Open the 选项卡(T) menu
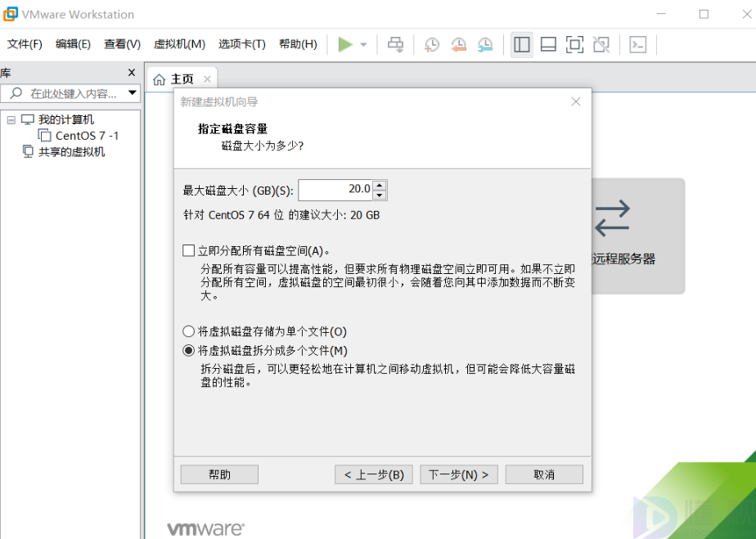The width and height of the screenshot is (756, 539). (x=241, y=44)
